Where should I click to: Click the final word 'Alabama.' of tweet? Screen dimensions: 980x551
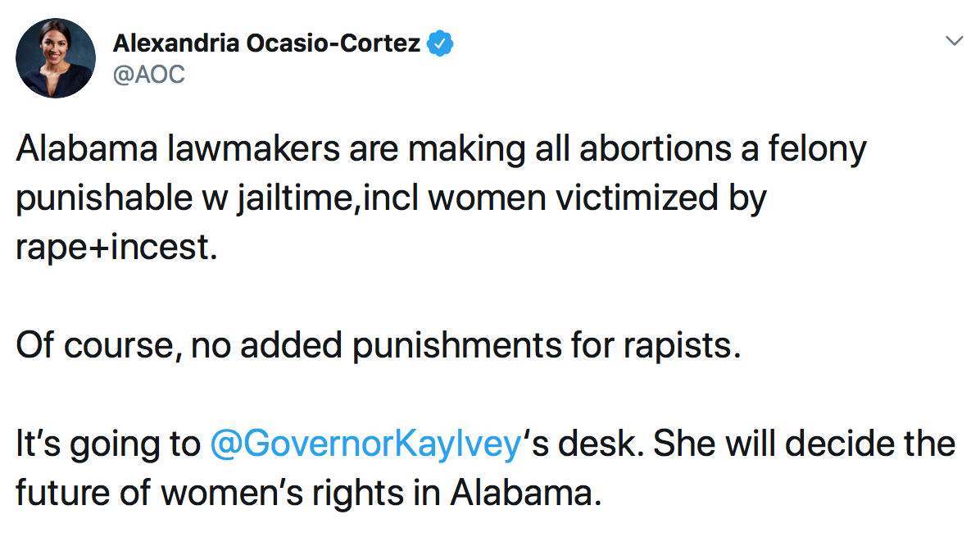pos(526,492)
